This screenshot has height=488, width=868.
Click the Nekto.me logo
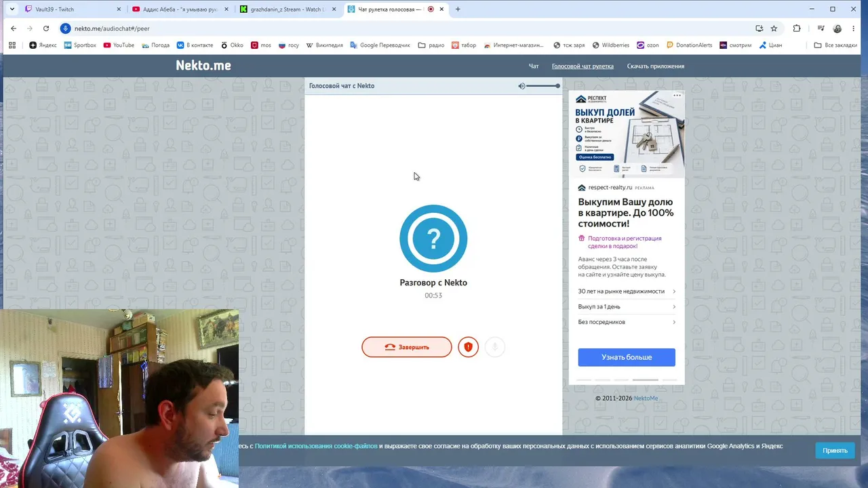(203, 66)
